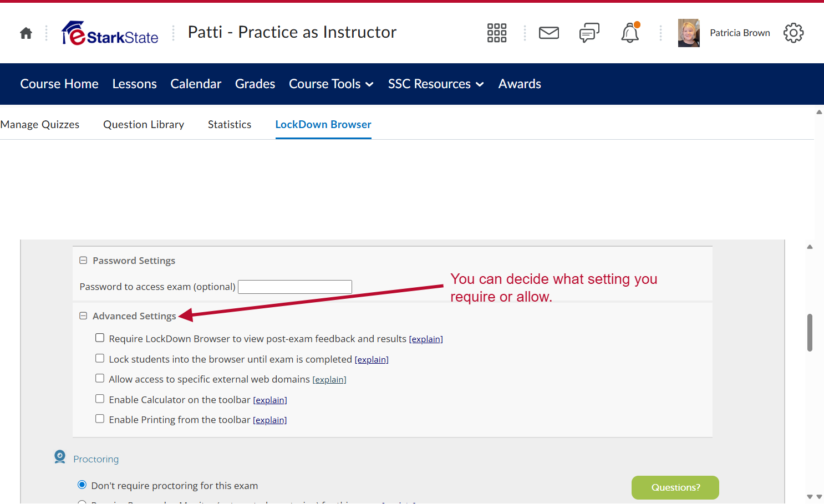This screenshot has height=504, width=824.
Task: Click explain link for post-exam feedback
Action: pyautogui.click(x=426, y=339)
